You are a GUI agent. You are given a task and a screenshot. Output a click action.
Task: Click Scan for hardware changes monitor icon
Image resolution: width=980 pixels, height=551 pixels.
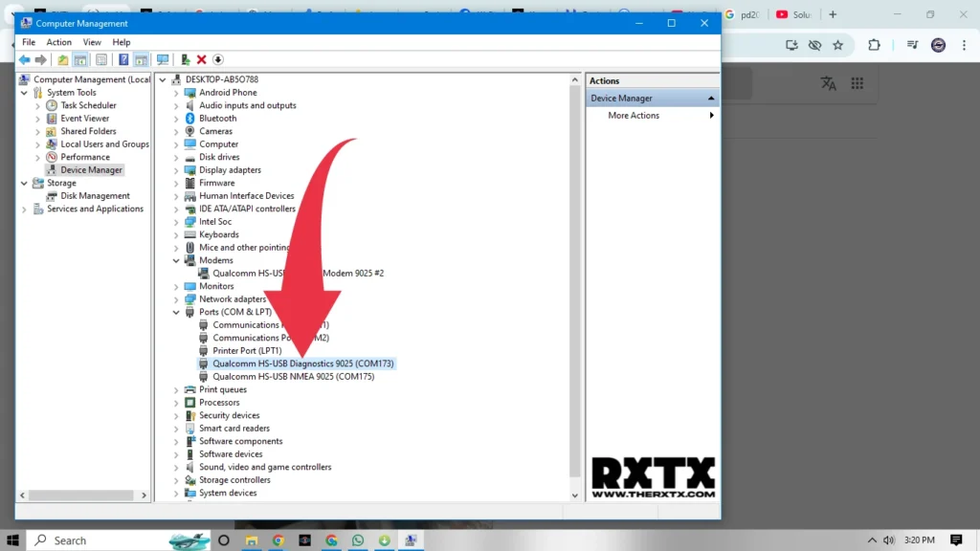click(x=163, y=59)
